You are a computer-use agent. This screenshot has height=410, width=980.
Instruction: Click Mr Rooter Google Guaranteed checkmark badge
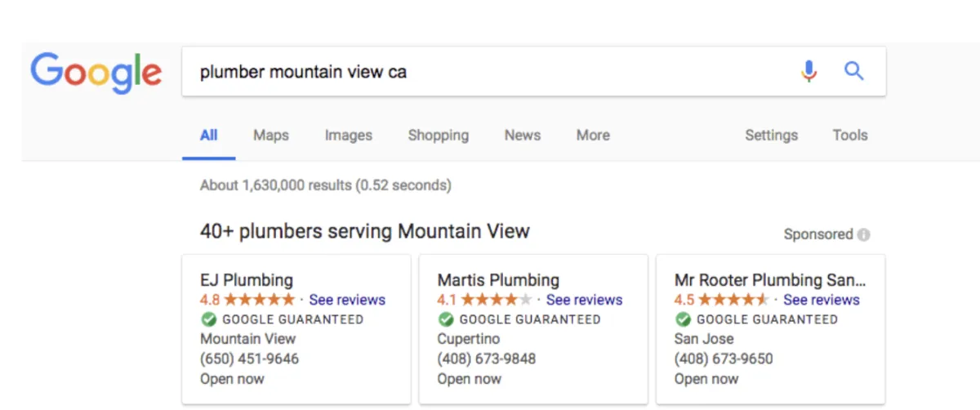coord(683,319)
